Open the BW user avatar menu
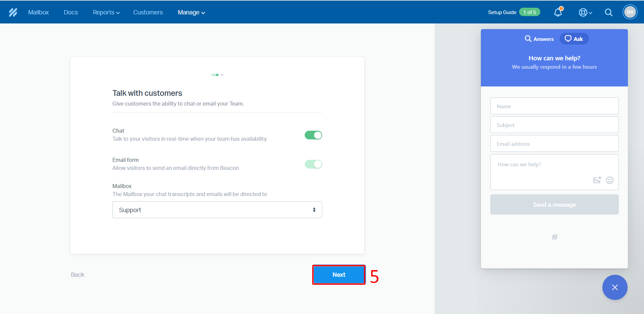Image resolution: width=644 pixels, height=314 pixels. point(630,12)
